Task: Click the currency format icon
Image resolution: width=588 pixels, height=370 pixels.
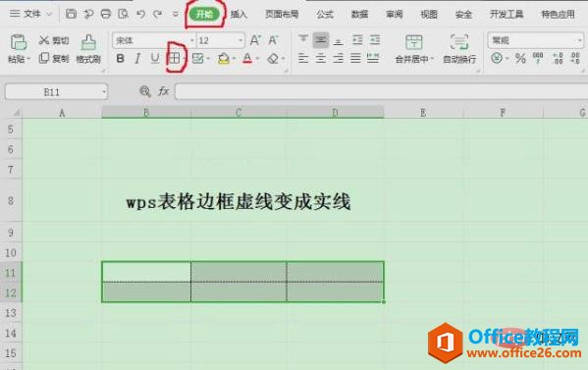Action: pos(497,58)
